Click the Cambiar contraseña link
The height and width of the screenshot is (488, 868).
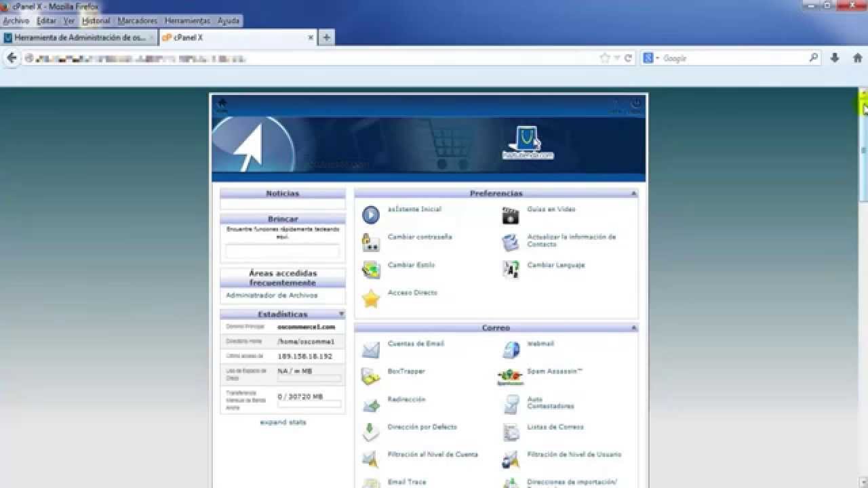(420, 237)
